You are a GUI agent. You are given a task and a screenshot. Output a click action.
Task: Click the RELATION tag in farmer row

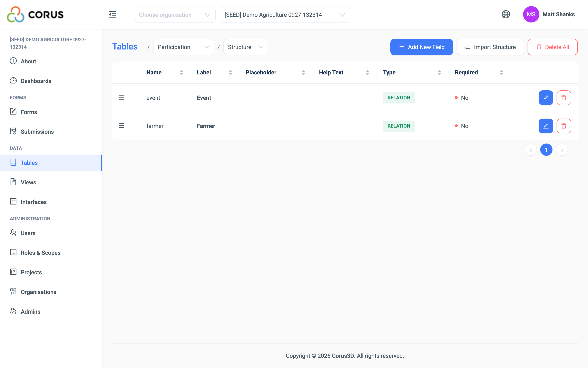(399, 126)
